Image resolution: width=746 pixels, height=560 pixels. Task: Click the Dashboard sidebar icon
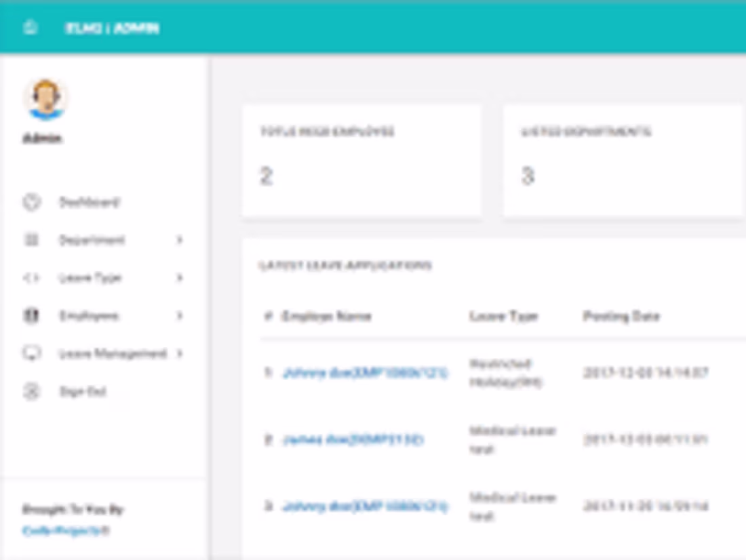(x=32, y=202)
